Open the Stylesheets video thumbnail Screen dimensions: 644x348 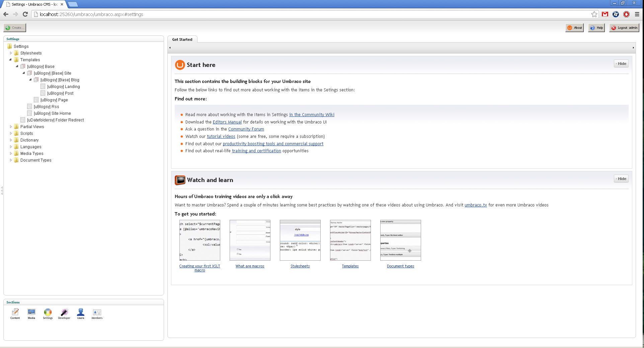300,240
